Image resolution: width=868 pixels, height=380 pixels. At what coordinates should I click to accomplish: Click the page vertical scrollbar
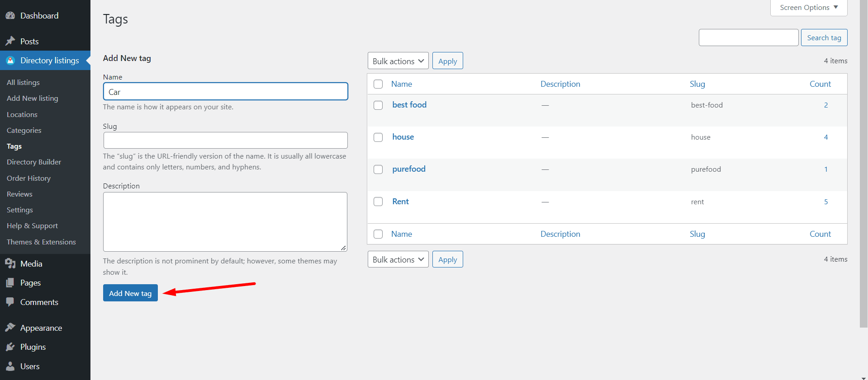tap(864, 164)
